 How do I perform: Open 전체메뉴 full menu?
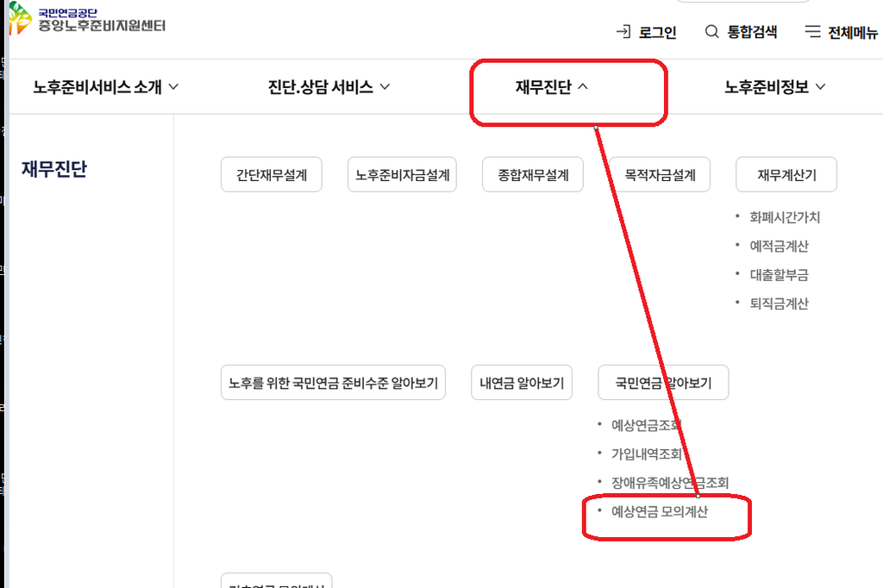click(853, 33)
